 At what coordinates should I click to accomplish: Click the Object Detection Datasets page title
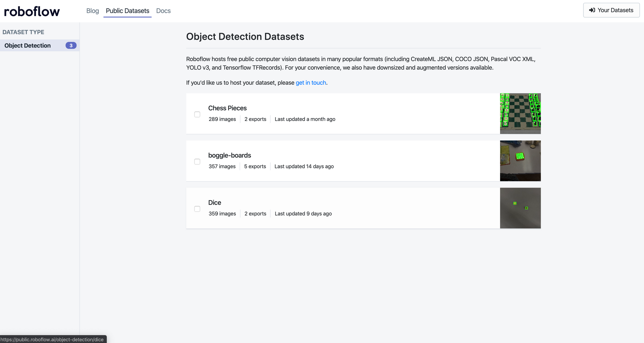tap(245, 36)
